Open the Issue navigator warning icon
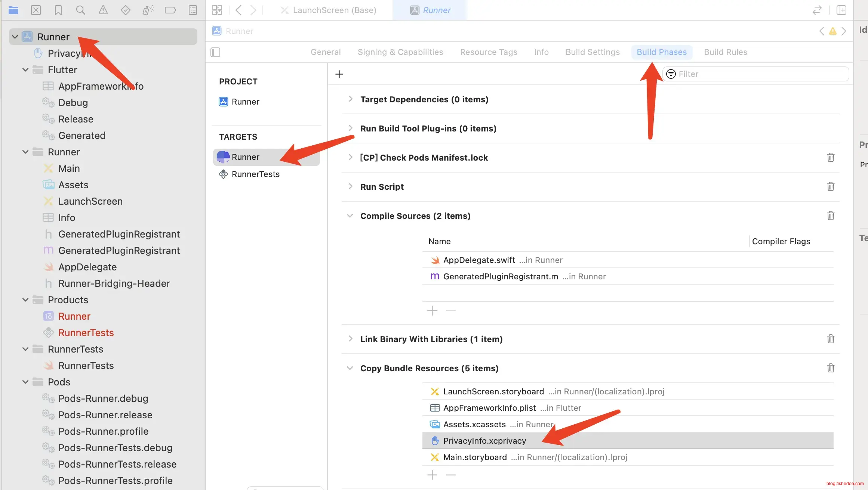Viewport: 868px width, 490px height. (103, 10)
